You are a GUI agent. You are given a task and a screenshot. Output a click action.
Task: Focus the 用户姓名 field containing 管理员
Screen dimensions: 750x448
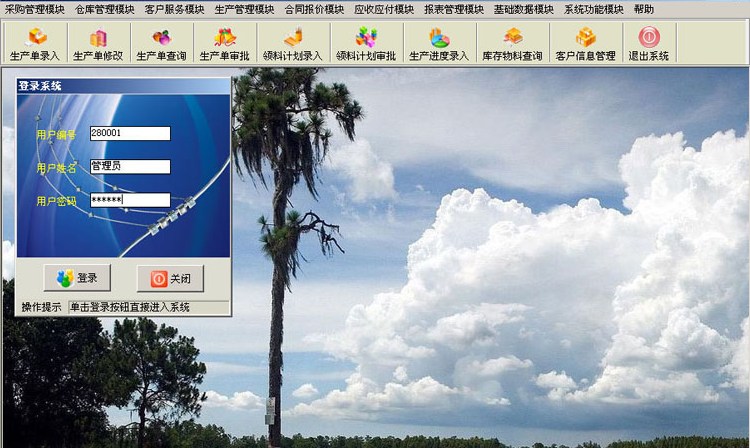[x=130, y=166]
